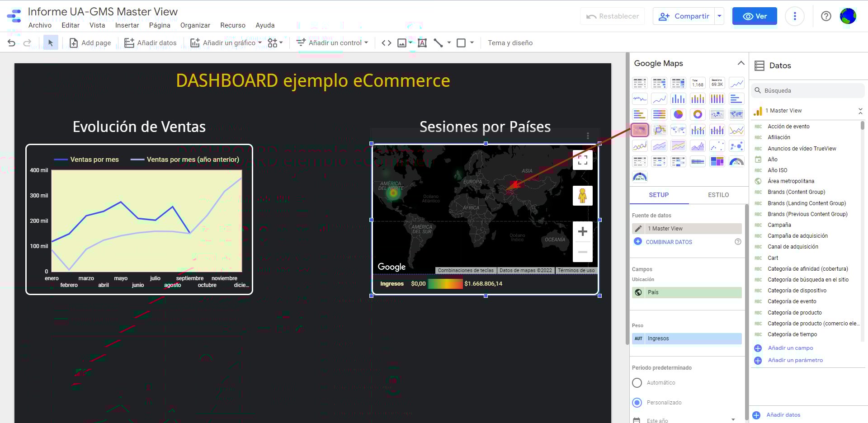Expand the Compartir dropdown arrow
The width and height of the screenshot is (868, 423).
(719, 16)
